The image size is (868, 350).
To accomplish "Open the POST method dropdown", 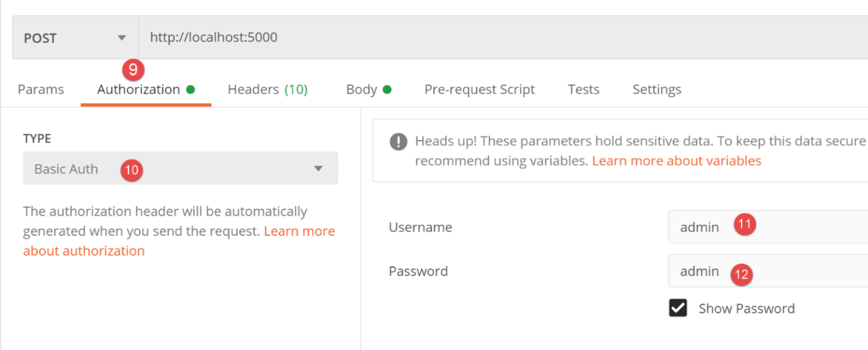I will tap(75, 38).
